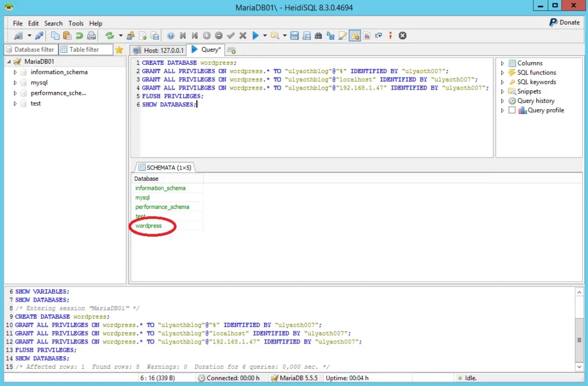Click the binoculars find text icon
Screen dimensions: 588x386
tap(319, 36)
